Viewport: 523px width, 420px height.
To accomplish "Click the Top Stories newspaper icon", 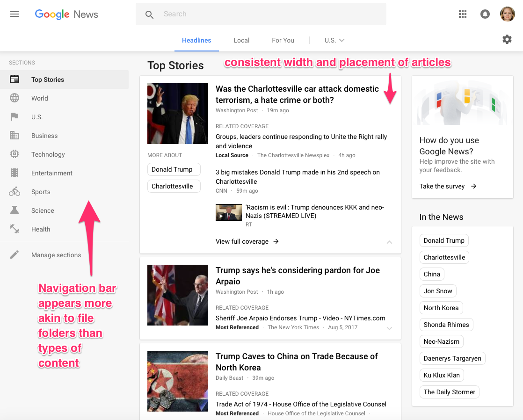I will [x=15, y=80].
